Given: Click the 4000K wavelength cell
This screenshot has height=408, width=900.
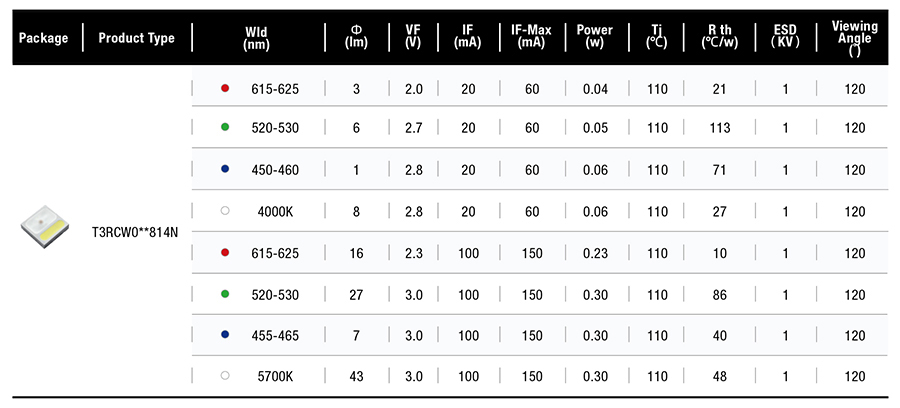Looking at the screenshot, I should point(276,211).
